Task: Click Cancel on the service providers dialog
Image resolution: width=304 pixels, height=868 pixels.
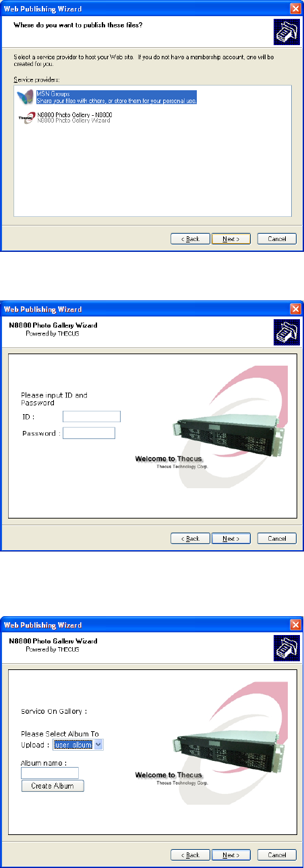Action: (276, 238)
